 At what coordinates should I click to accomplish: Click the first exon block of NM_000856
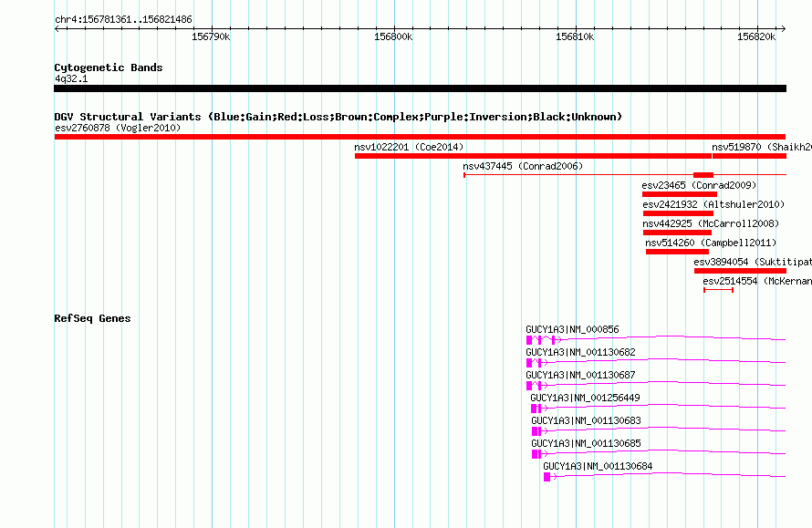pyautogui.click(x=529, y=340)
